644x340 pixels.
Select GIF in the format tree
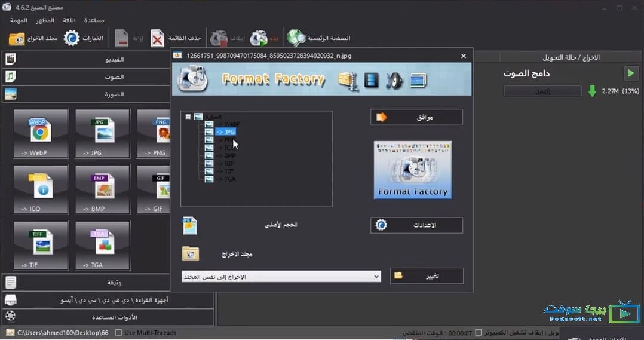tap(225, 164)
